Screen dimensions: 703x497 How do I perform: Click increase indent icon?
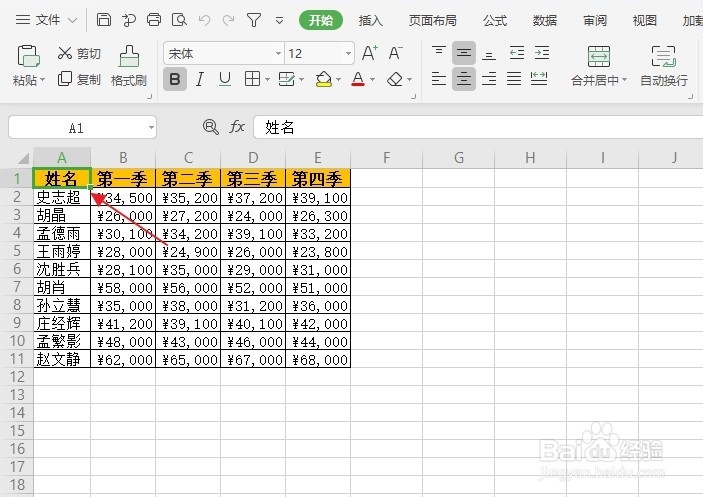(542, 53)
